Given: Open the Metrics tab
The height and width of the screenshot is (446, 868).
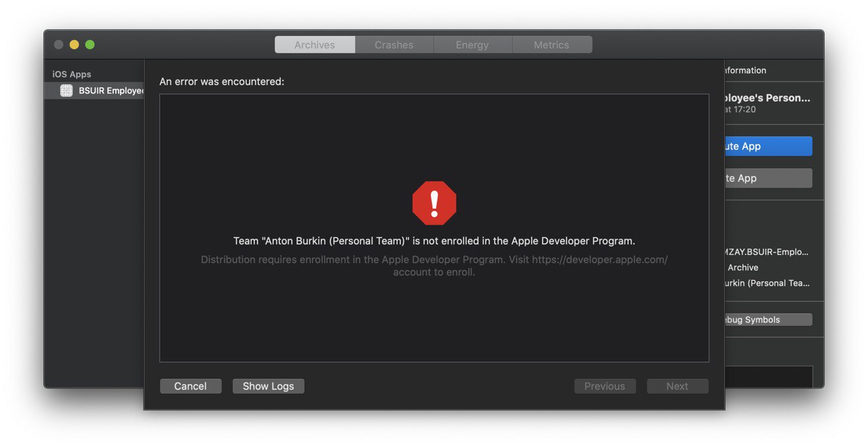Looking at the screenshot, I should tap(552, 45).
